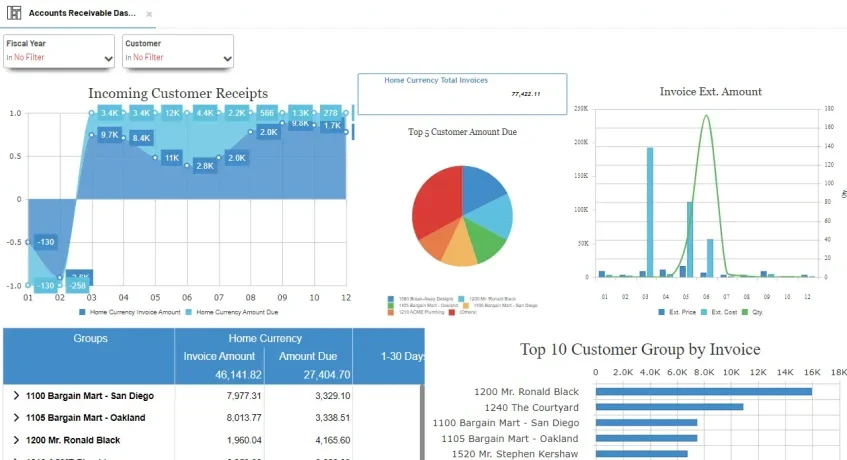Click the 1200 Mr. Ronald Black bar
Screen dimensions: 847x460
tap(703, 391)
